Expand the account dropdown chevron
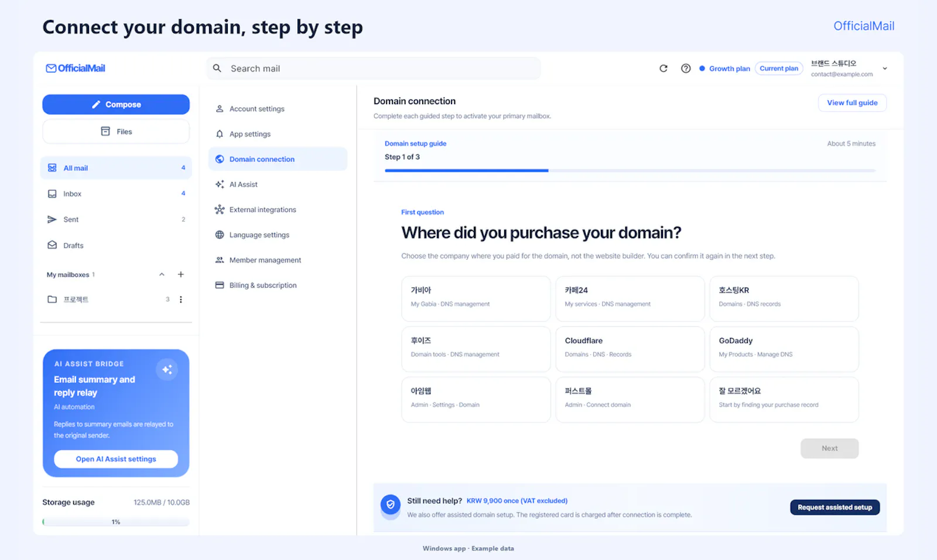Image resolution: width=937 pixels, height=560 pixels. [885, 68]
